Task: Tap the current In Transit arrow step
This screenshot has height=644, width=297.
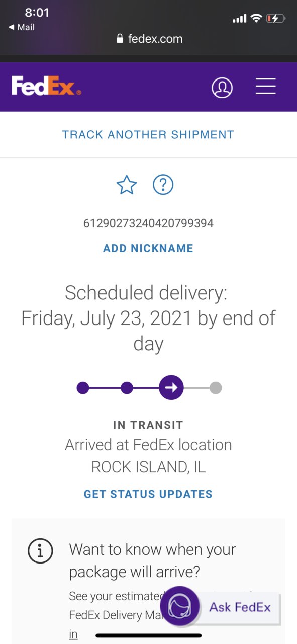Action: [171, 388]
